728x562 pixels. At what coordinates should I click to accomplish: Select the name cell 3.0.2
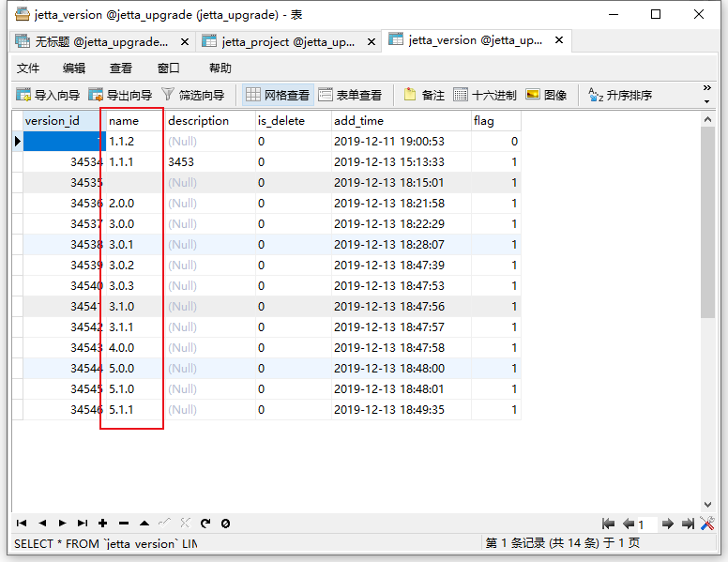(135, 266)
